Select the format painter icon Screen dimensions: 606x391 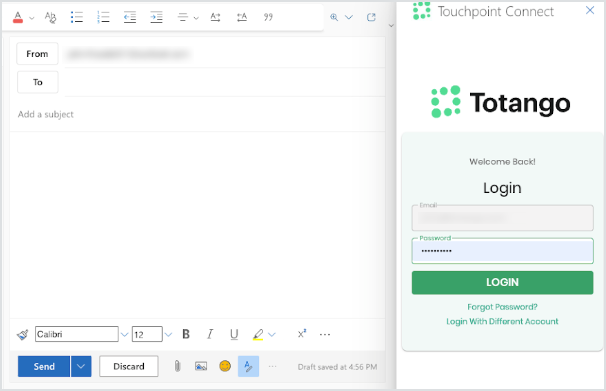pos(22,334)
